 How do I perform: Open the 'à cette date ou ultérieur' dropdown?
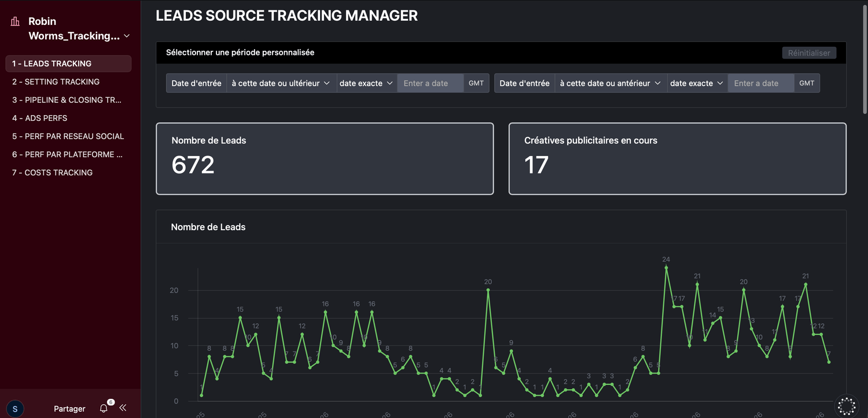pos(281,83)
